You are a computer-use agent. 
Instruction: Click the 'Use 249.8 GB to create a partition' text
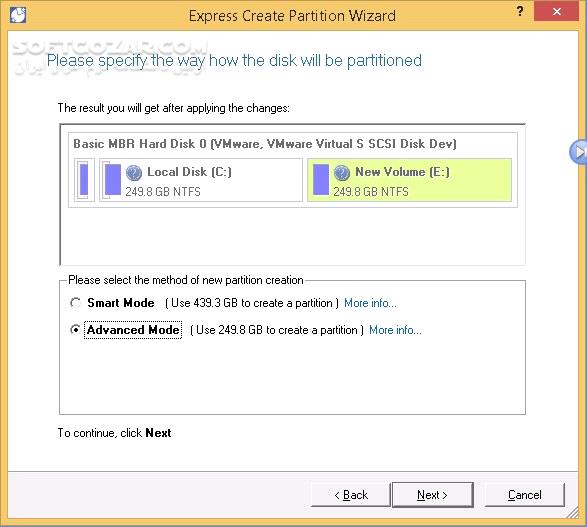click(x=277, y=330)
